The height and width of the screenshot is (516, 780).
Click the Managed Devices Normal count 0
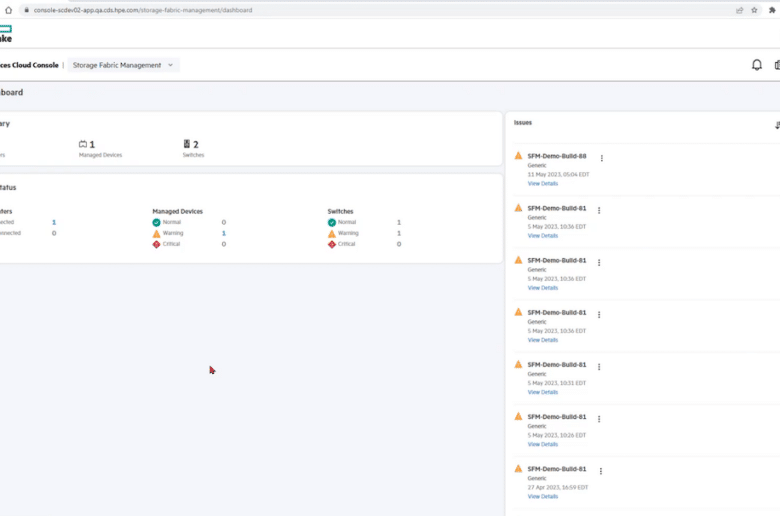[223, 222]
